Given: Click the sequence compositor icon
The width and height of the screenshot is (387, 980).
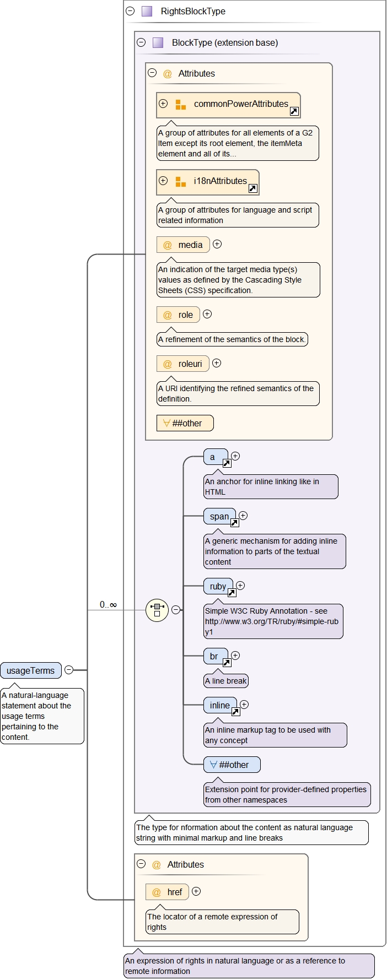Looking at the screenshot, I should 157,610.
